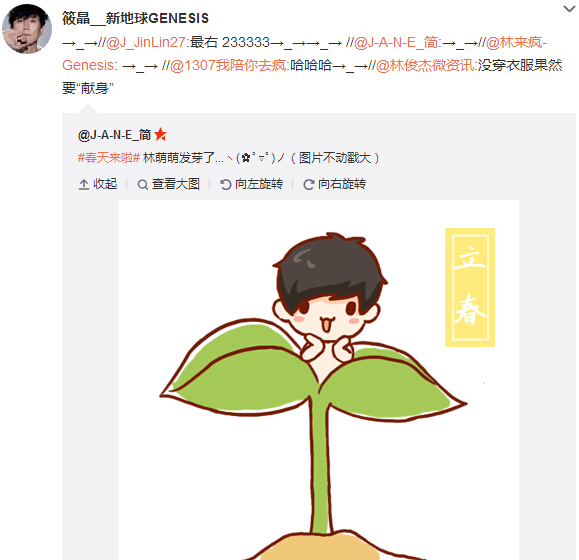Click the collapse up-arrow icon
The width and height of the screenshot is (579, 560).
(84, 184)
